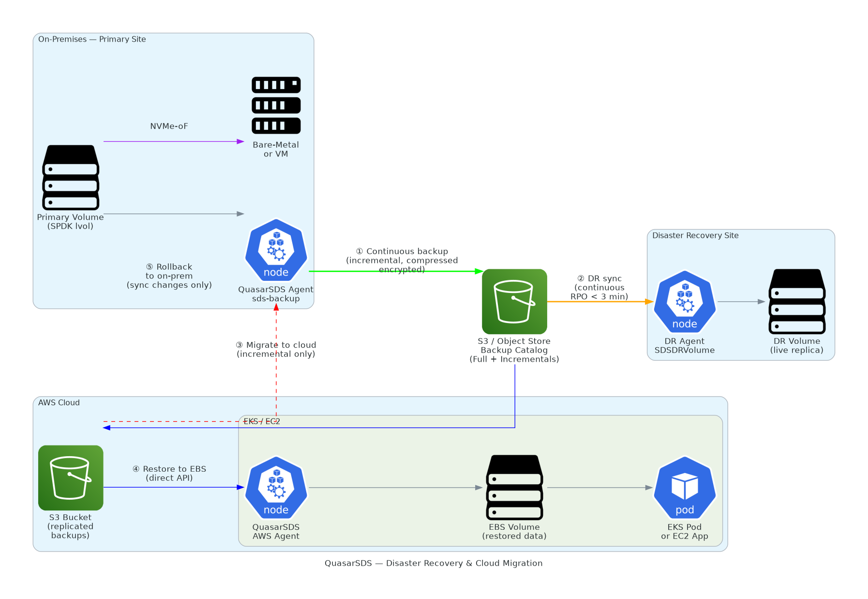Viewport: 868px width, 599px height.
Task: Click the 'Primary Volume (SPDK lvol)' caption
Action: pyautogui.click(x=71, y=222)
